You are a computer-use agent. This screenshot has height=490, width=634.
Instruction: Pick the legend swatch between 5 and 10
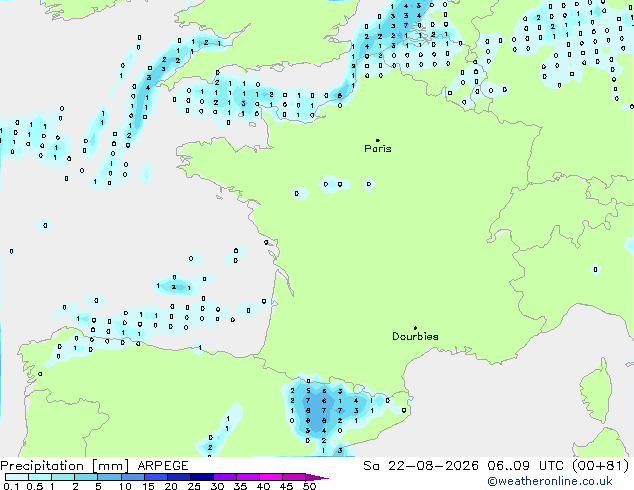click(109, 477)
